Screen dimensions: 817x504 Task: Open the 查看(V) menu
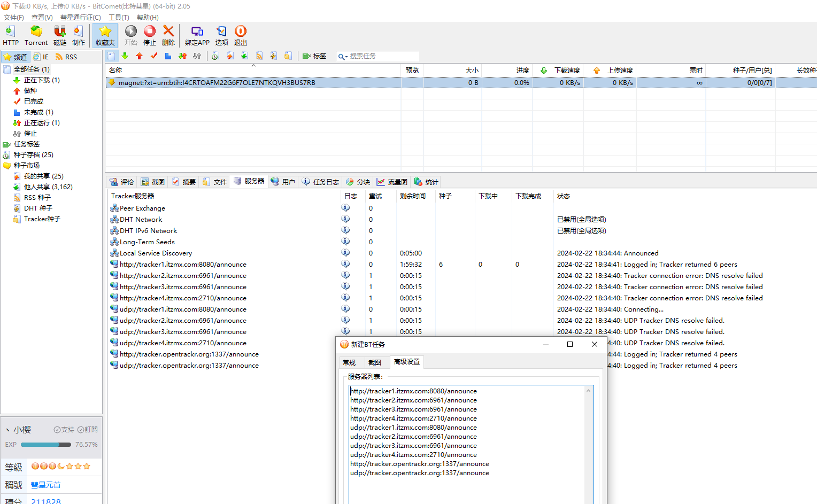(42, 17)
